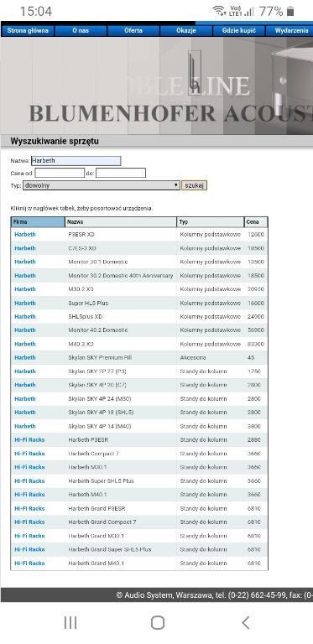Open the Oferta menu item

coord(133,31)
